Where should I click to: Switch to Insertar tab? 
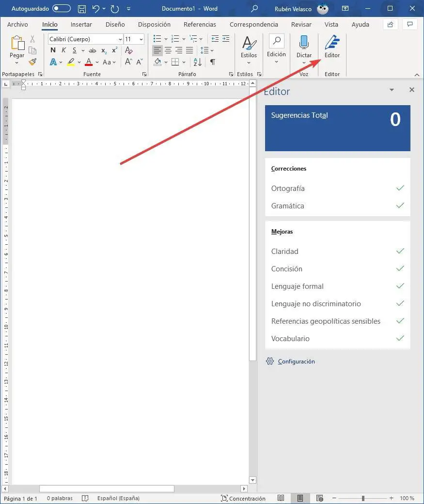pos(81,24)
